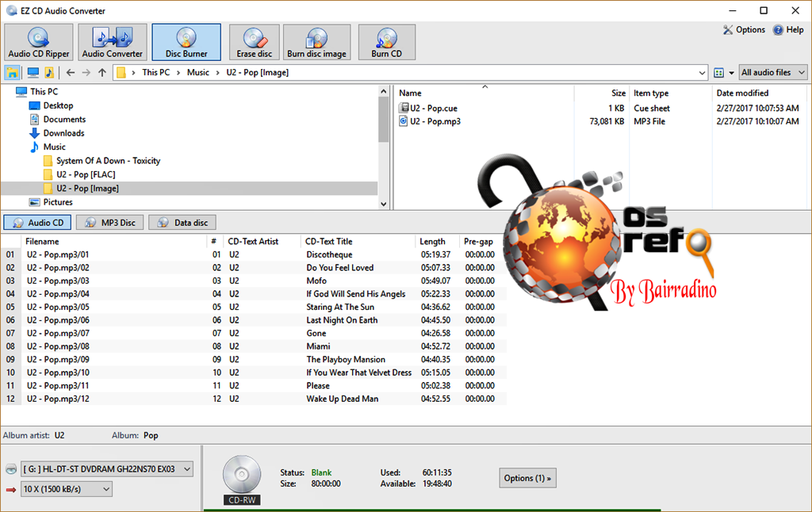Open the view mode dropdown arrow
812x512 pixels.
[731, 73]
